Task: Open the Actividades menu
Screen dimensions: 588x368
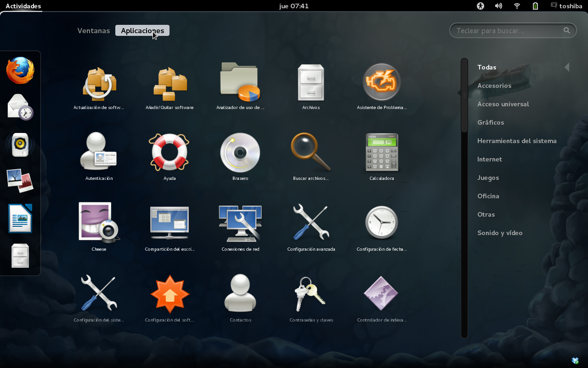Action: click(23, 6)
